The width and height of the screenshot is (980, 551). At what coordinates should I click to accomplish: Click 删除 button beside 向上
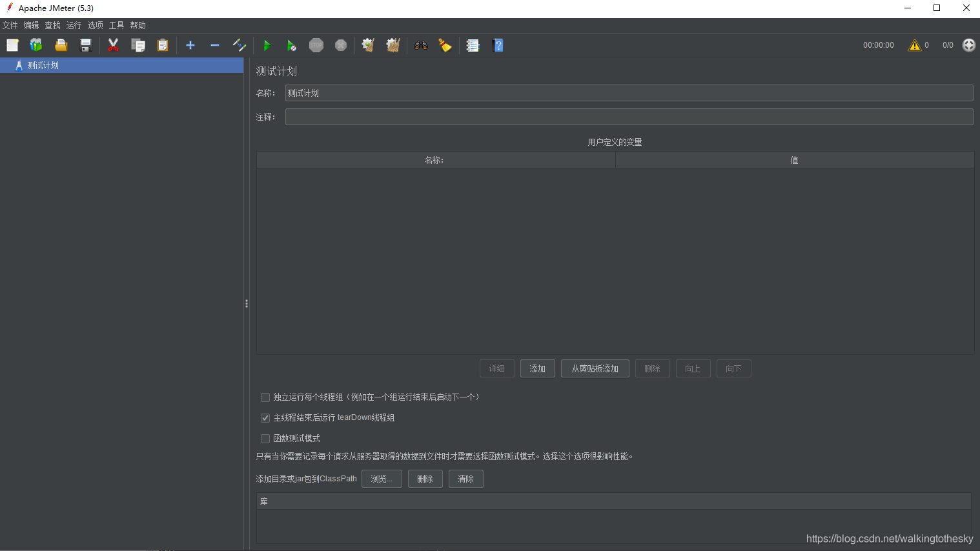[653, 368]
